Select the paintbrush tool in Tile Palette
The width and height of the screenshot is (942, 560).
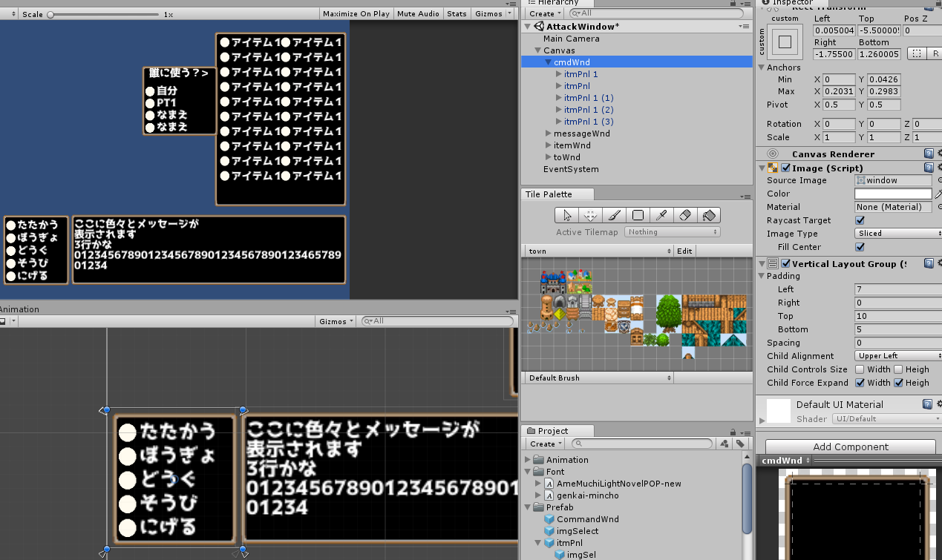tap(614, 215)
